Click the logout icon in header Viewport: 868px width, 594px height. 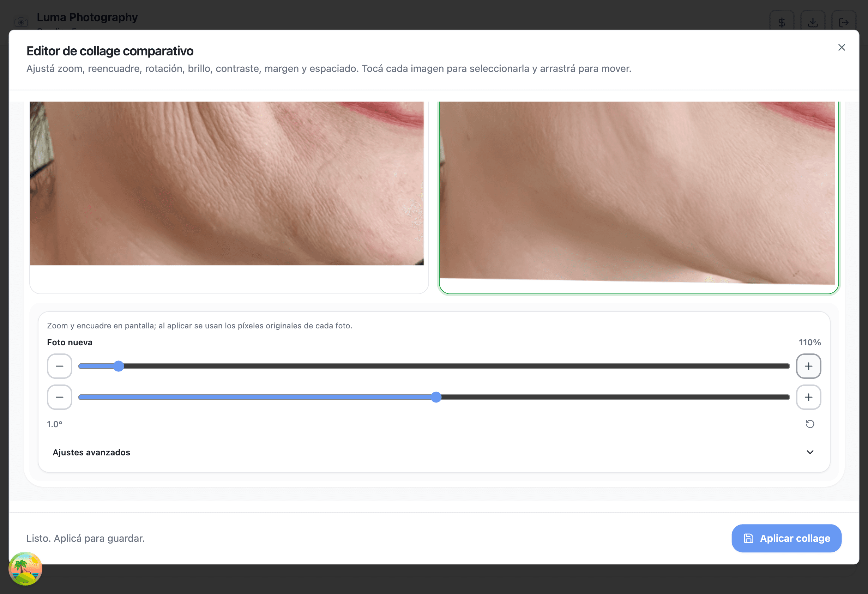[x=844, y=23]
